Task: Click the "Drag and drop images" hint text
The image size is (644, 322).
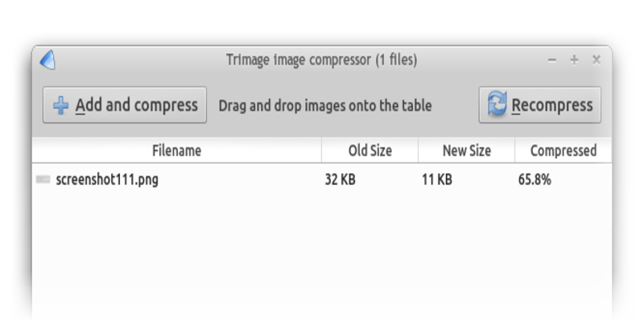Action: 325,105
